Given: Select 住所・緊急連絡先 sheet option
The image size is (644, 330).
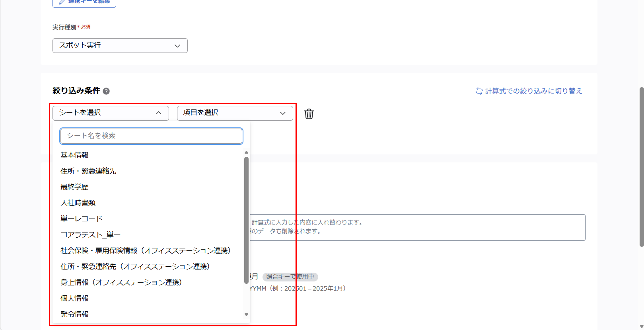Looking at the screenshot, I should [88, 171].
